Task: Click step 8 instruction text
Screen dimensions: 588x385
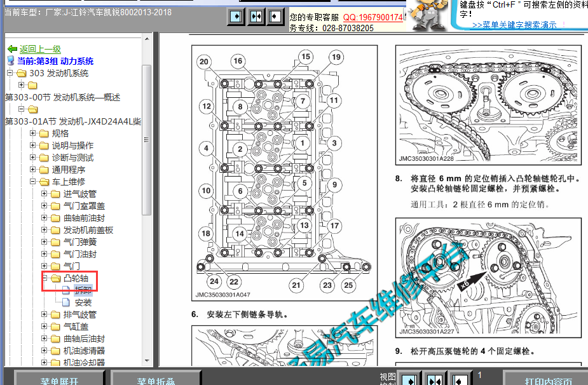Action: click(x=489, y=184)
